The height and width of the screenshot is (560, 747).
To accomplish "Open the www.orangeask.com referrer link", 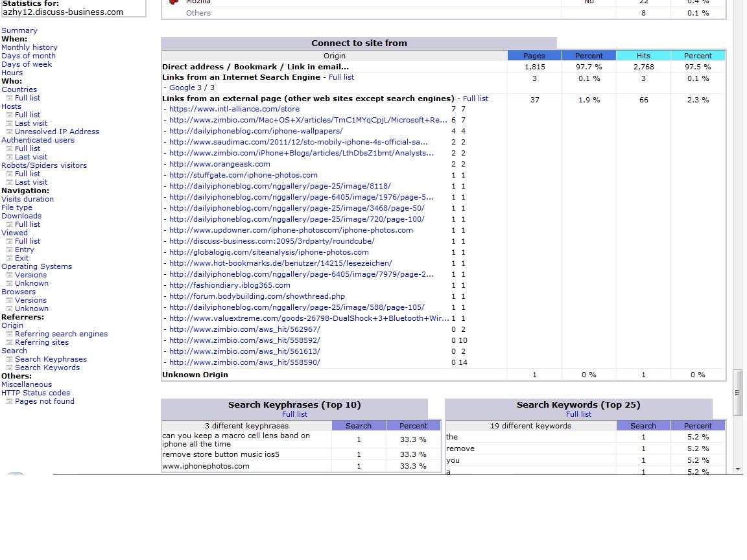I will pyautogui.click(x=220, y=164).
